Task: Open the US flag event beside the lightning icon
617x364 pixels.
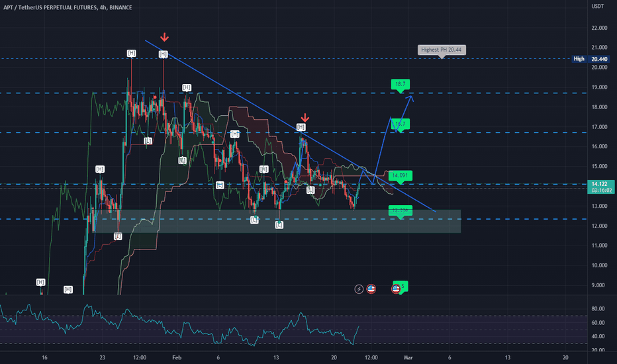Action: (371, 289)
